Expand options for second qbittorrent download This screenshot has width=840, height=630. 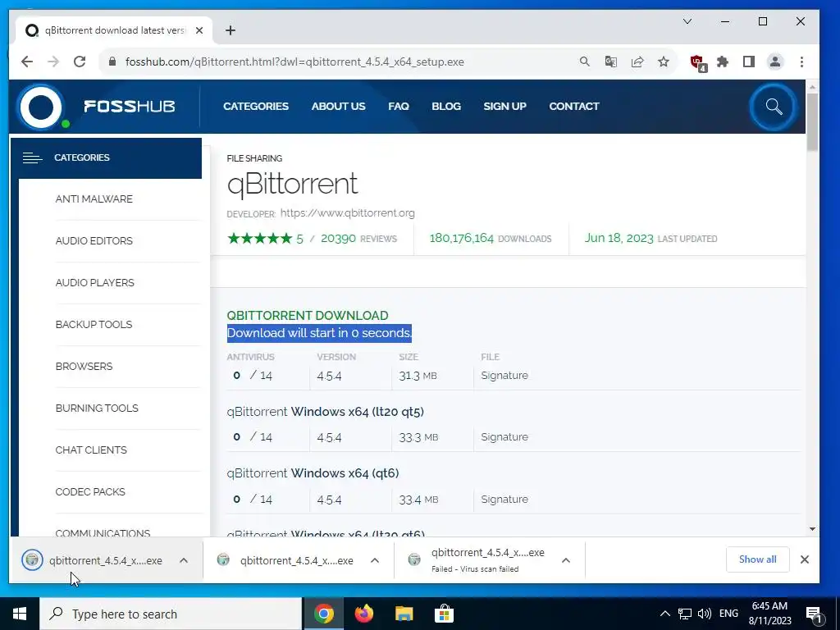[x=375, y=560]
